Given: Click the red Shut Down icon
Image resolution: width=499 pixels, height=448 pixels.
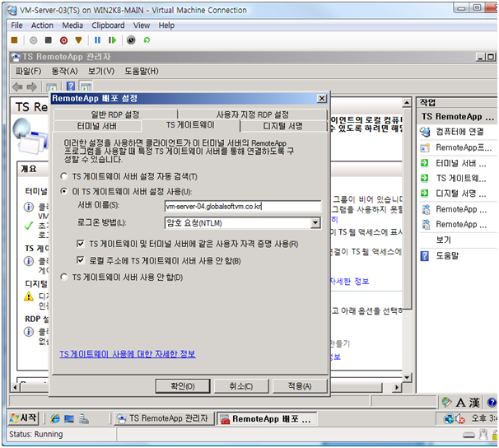Looking at the screenshot, I should point(63,40).
